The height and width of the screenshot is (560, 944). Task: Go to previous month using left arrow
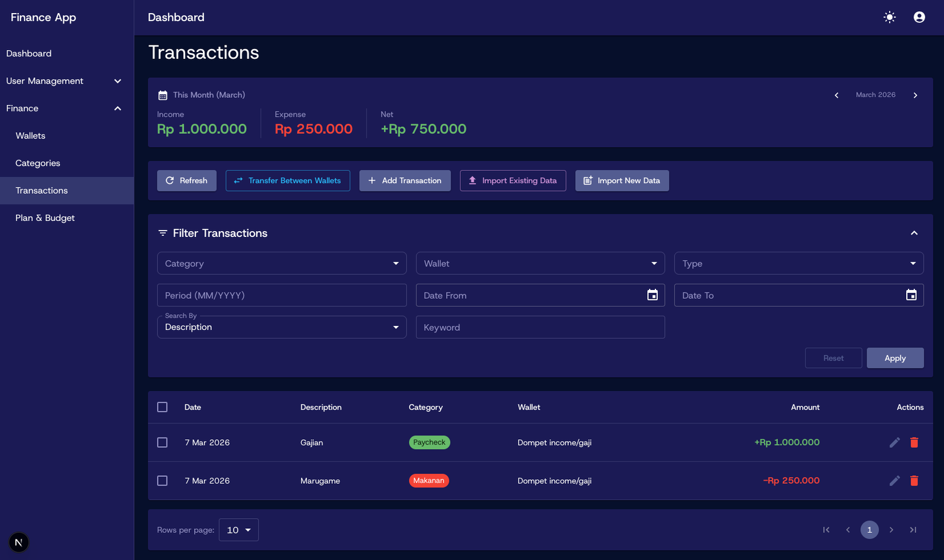[836, 95]
